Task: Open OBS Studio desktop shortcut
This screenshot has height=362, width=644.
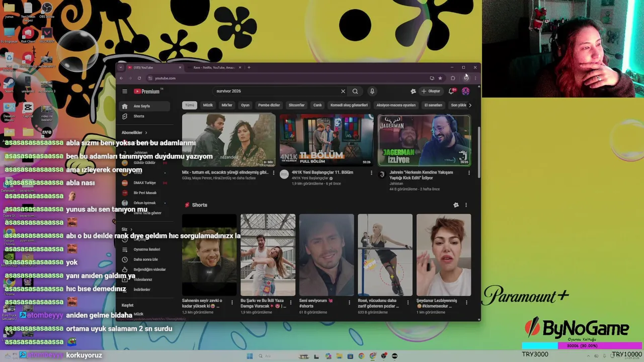Action: pyautogui.click(x=46, y=11)
